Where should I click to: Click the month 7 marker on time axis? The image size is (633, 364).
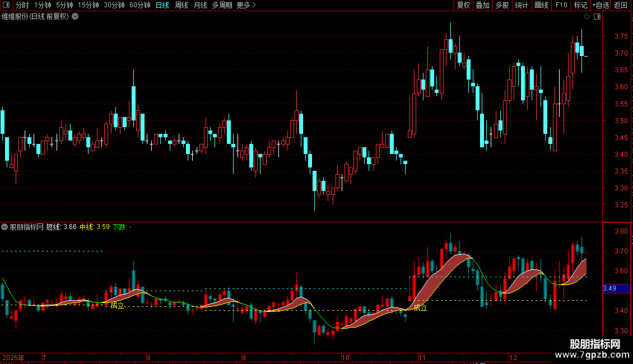tap(44, 357)
